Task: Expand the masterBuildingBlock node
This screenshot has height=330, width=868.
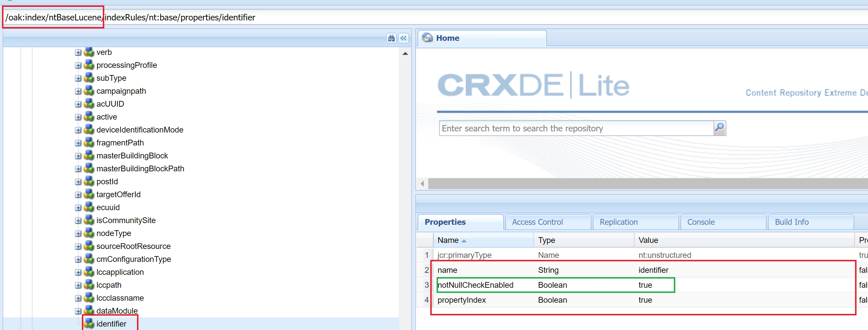Action: point(78,156)
